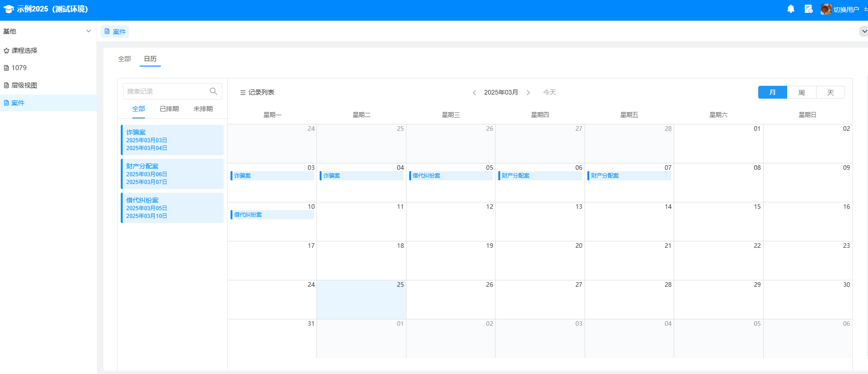Click the notification bell icon
Image resolution: width=868 pixels, height=374 pixels.
790,9
